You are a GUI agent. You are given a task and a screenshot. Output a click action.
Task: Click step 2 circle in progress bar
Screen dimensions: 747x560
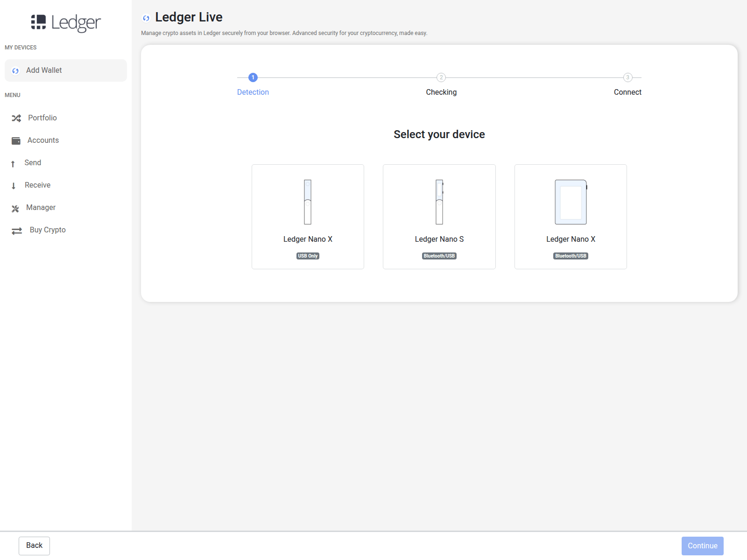(x=441, y=77)
